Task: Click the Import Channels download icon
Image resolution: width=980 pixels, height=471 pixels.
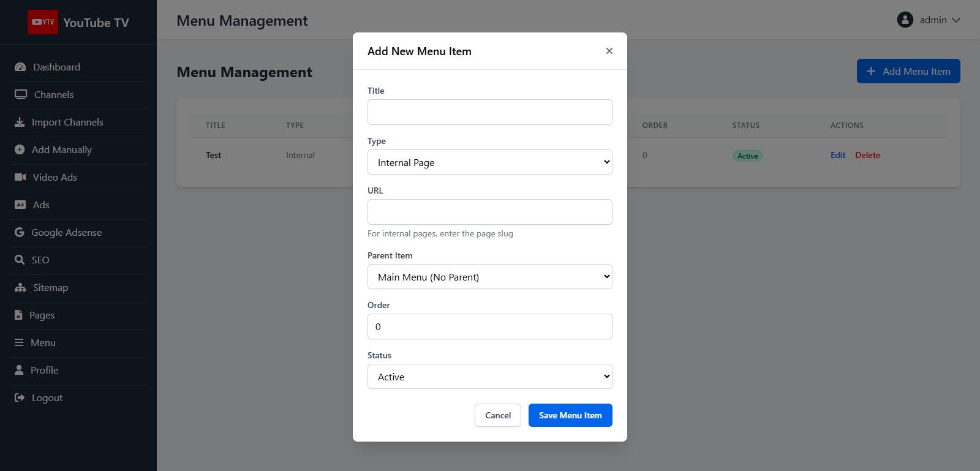Action: click(20, 122)
